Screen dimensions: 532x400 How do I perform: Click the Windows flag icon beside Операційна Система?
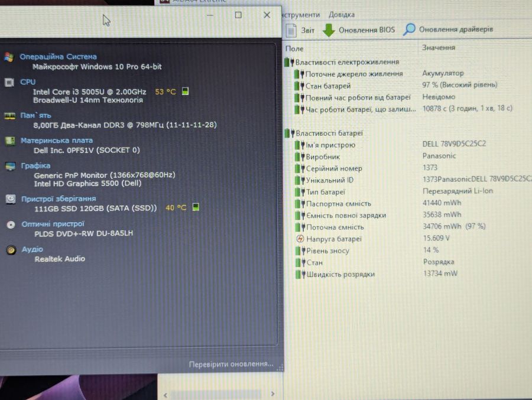pyautogui.click(x=9, y=57)
